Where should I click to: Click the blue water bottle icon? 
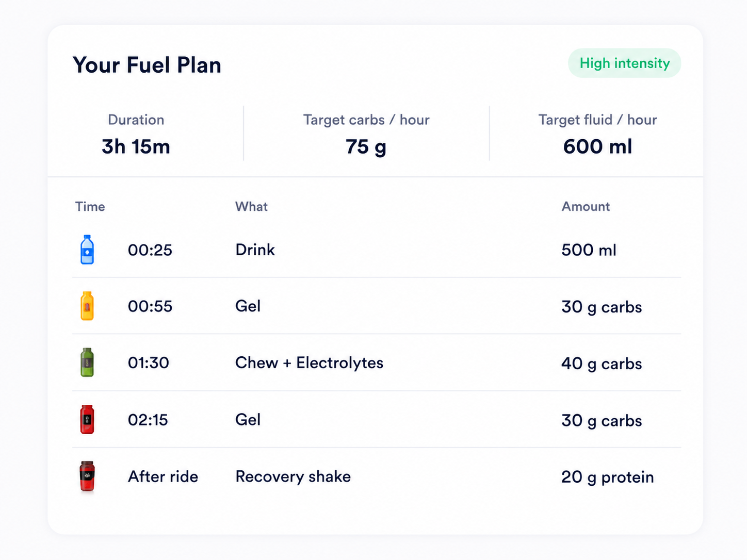tap(87, 250)
